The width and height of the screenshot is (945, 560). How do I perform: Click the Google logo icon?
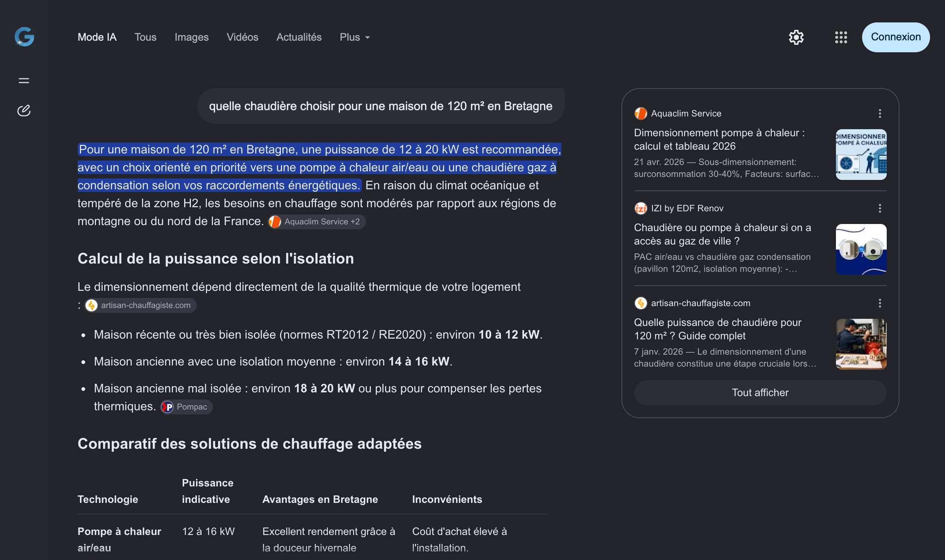(24, 37)
